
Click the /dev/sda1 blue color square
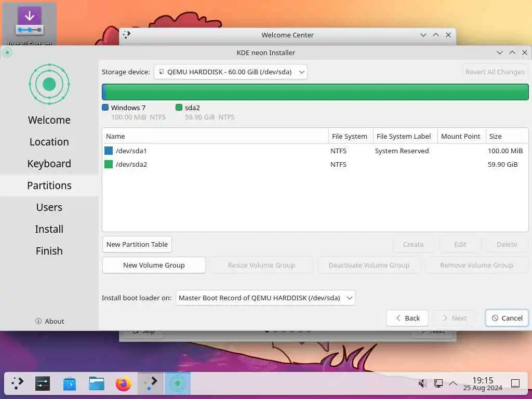[x=109, y=151]
